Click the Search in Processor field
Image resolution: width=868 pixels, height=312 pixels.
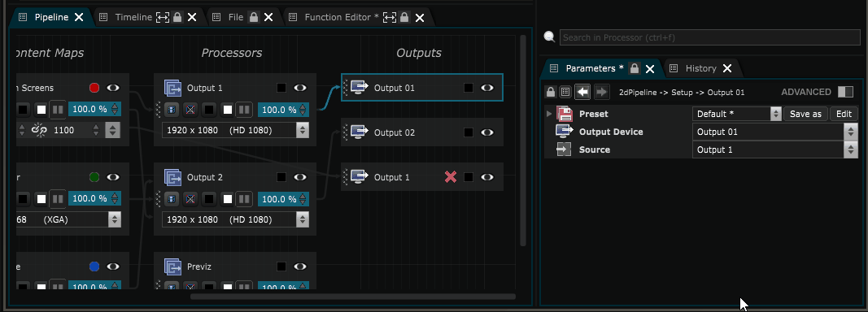click(x=710, y=37)
